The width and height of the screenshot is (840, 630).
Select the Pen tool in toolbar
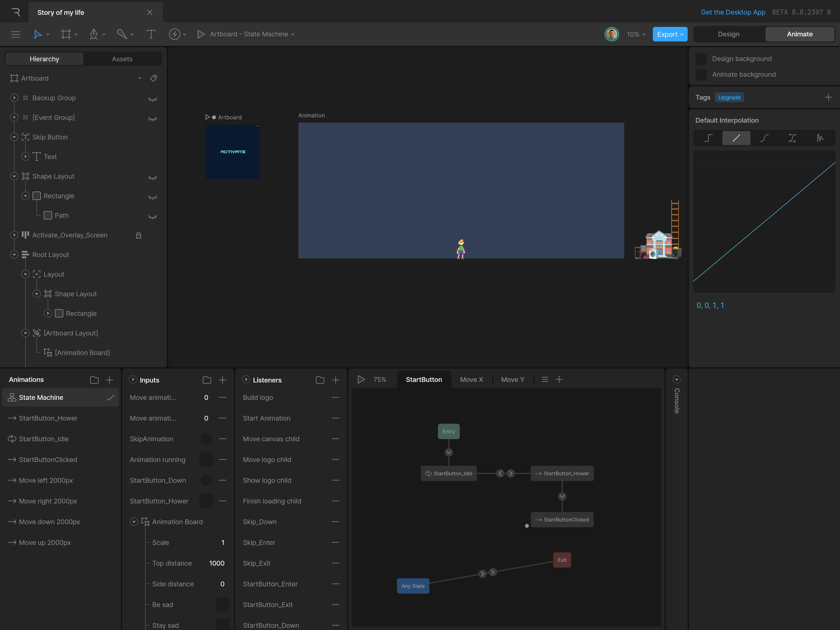tap(94, 34)
